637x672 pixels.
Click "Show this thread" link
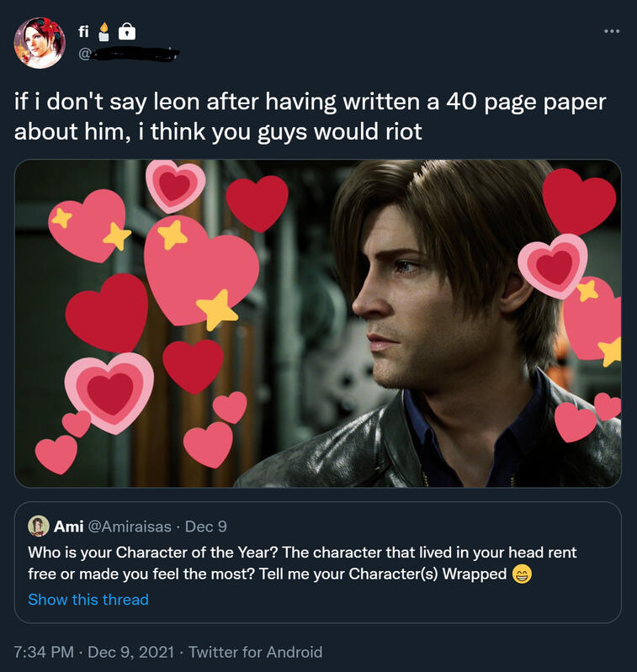(88, 600)
